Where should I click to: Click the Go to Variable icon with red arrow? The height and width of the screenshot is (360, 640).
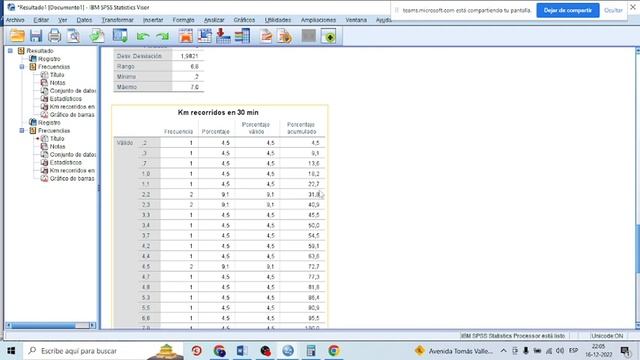223,36
